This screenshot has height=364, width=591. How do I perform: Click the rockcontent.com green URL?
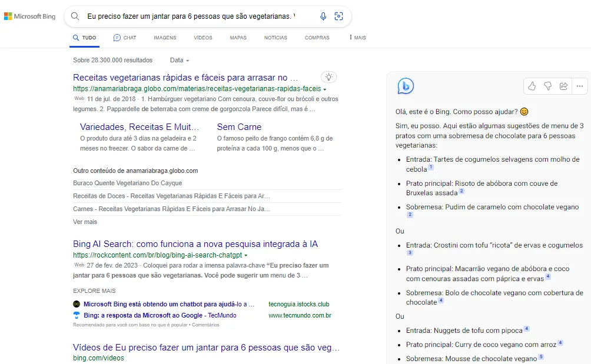[x=158, y=255]
